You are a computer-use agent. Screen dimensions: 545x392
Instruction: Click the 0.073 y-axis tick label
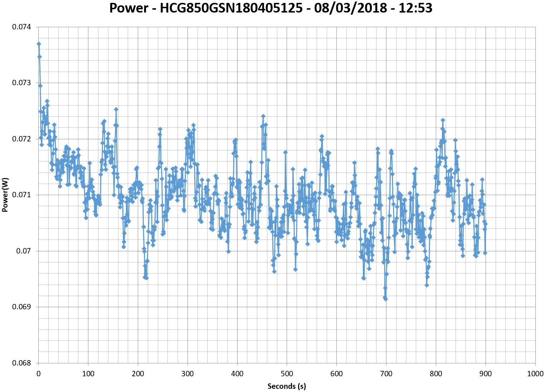pos(21,83)
